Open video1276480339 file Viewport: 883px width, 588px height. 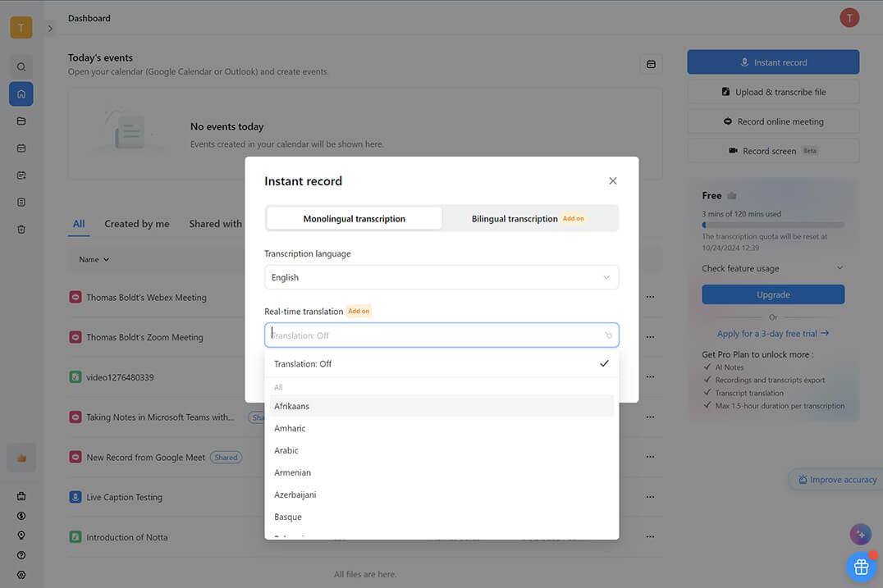(120, 377)
